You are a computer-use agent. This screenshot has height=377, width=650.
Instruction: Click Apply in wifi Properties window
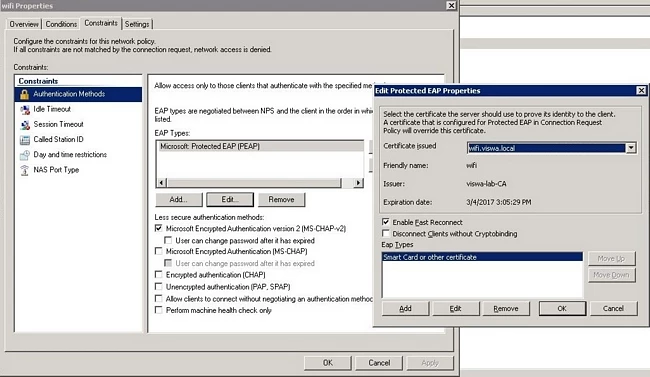(430, 363)
